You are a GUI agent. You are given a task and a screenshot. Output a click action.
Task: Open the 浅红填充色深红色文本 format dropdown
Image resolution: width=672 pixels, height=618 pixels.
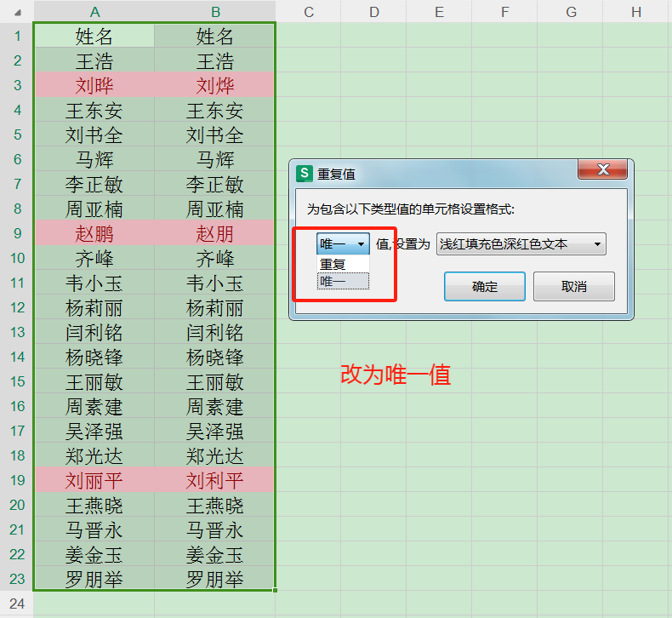tap(521, 244)
